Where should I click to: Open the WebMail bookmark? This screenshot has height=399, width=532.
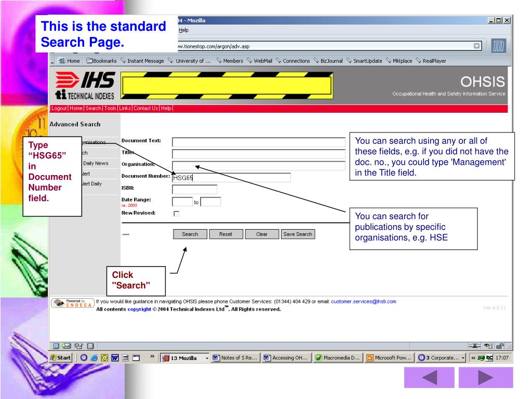(260, 61)
